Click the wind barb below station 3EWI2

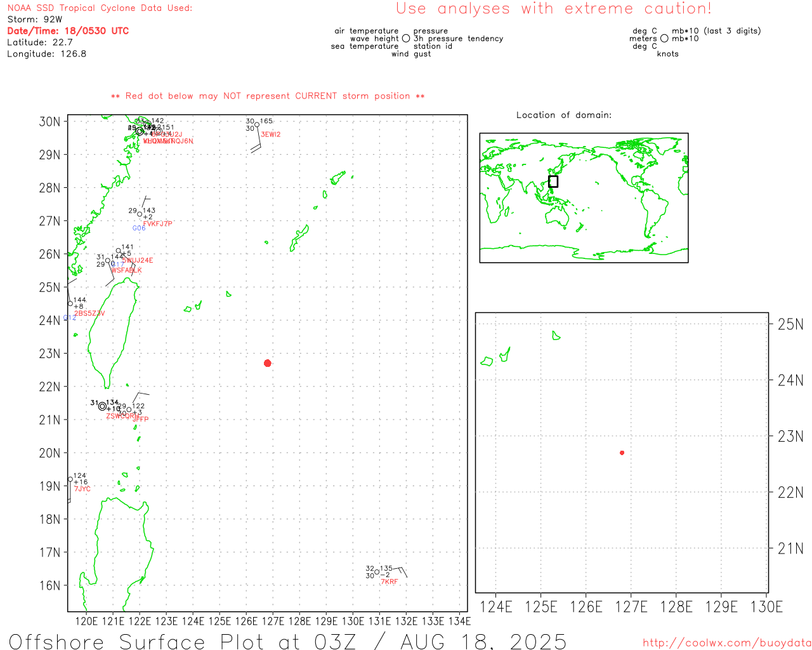pos(256,140)
